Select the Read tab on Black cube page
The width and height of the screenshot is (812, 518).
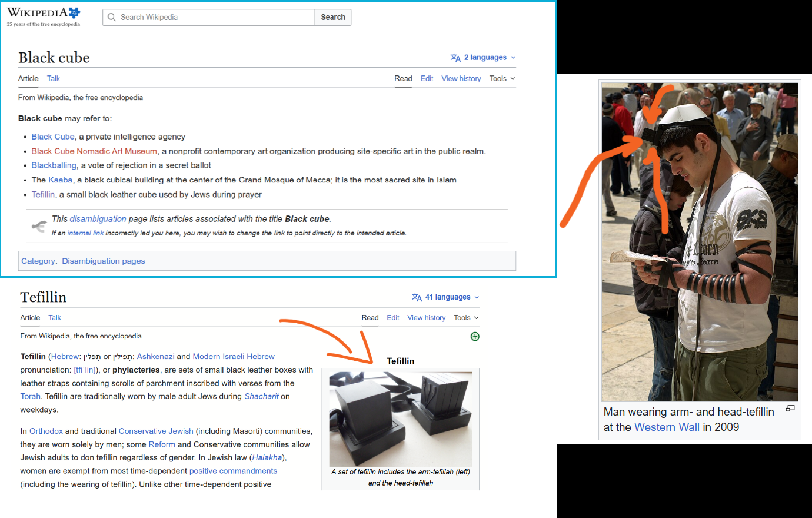click(x=403, y=79)
